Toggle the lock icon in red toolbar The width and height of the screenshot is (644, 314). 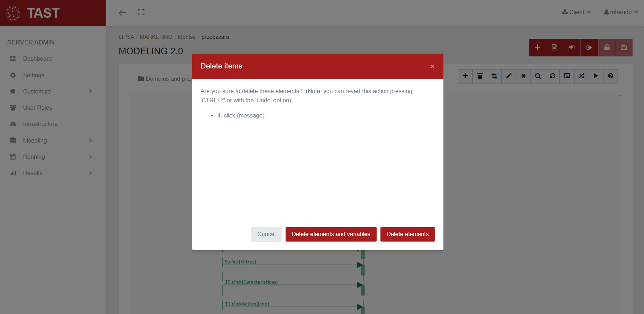(x=607, y=47)
